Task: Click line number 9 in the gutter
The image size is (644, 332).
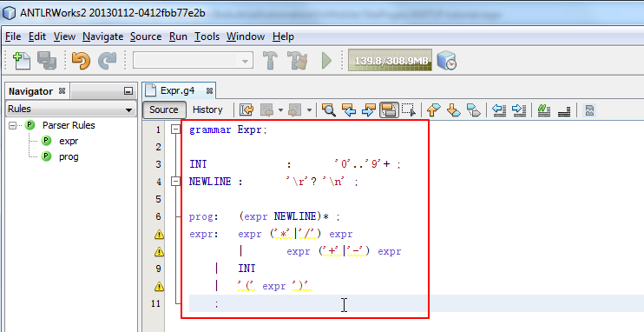Action: point(159,269)
